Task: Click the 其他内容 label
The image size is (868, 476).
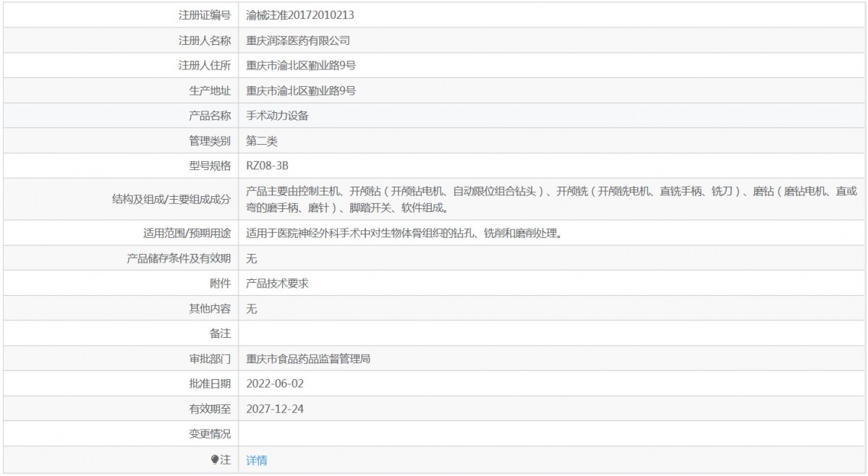Action: pos(210,309)
